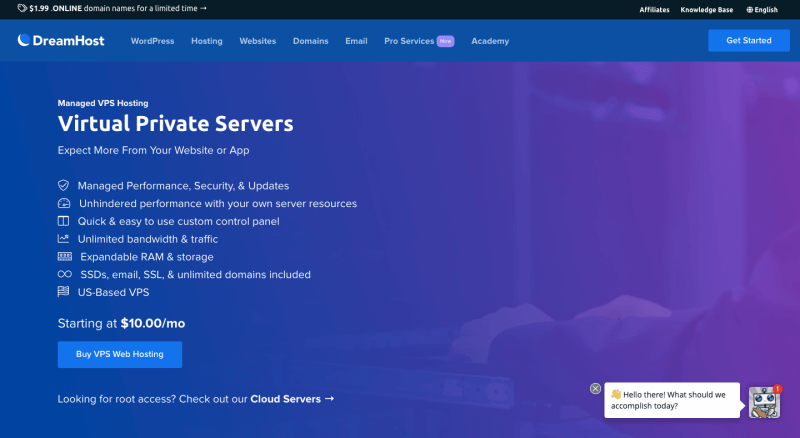
Task: Open the WordPress menu
Action: (153, 41)
